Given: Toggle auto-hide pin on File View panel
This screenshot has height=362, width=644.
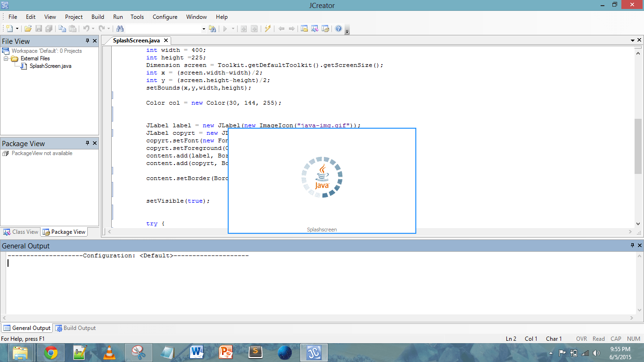Looking at the screenshot, I should 87,41.
